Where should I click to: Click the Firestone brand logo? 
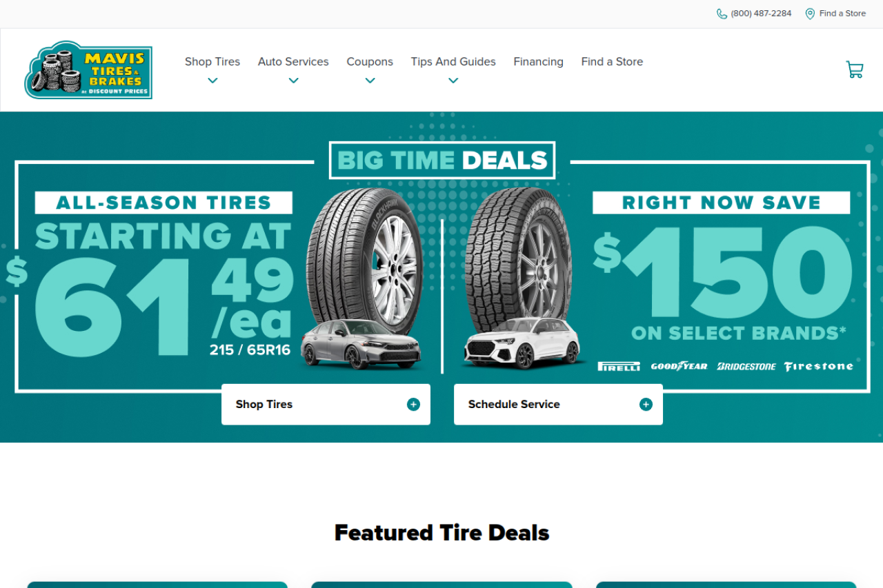pyautogui.click(x=818, y=366)
